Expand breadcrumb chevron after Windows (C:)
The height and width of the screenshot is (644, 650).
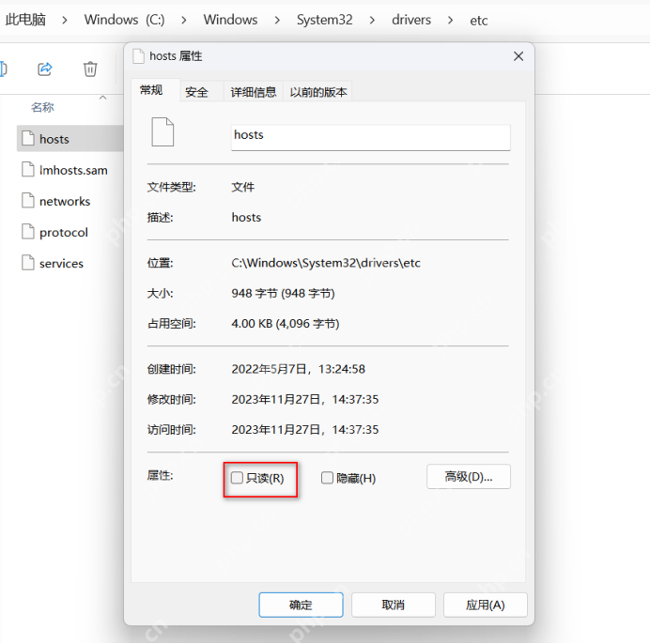click(184, 20)
